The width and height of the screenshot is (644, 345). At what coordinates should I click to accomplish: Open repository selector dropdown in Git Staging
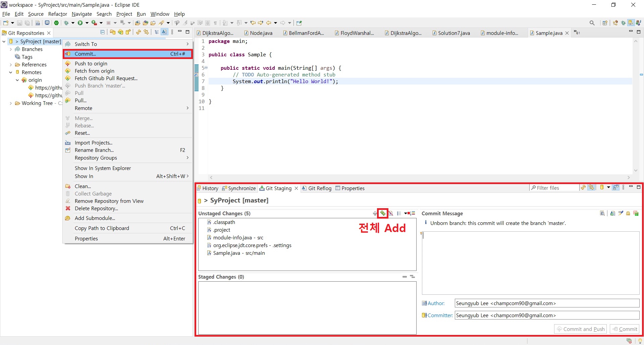tap(608, 187)
